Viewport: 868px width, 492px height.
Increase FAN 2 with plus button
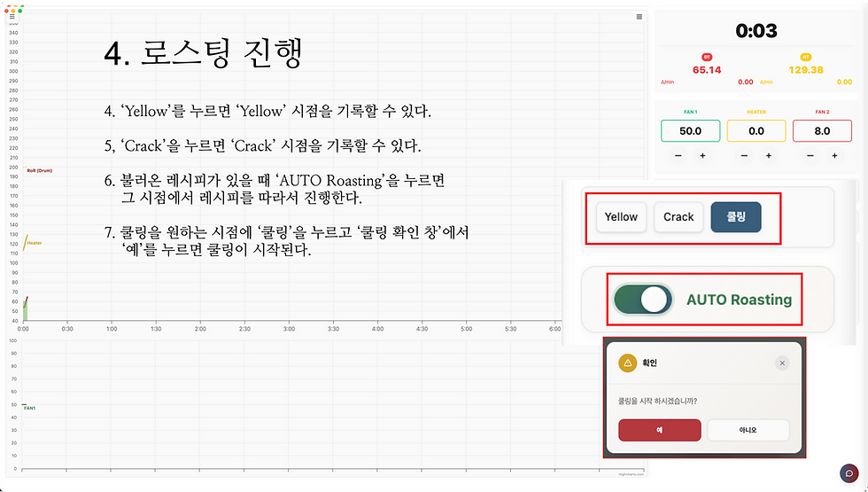click(x=834, y=156)
